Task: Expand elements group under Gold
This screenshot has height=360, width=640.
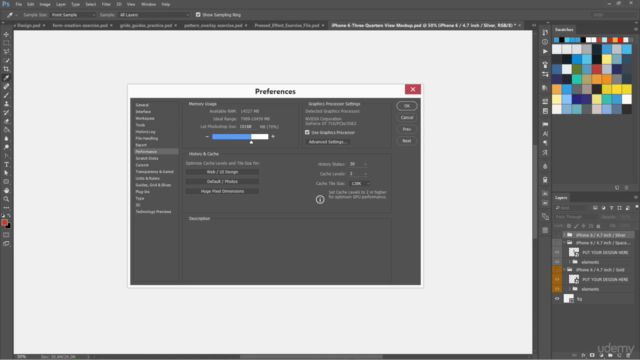Action: pos(570,289)
